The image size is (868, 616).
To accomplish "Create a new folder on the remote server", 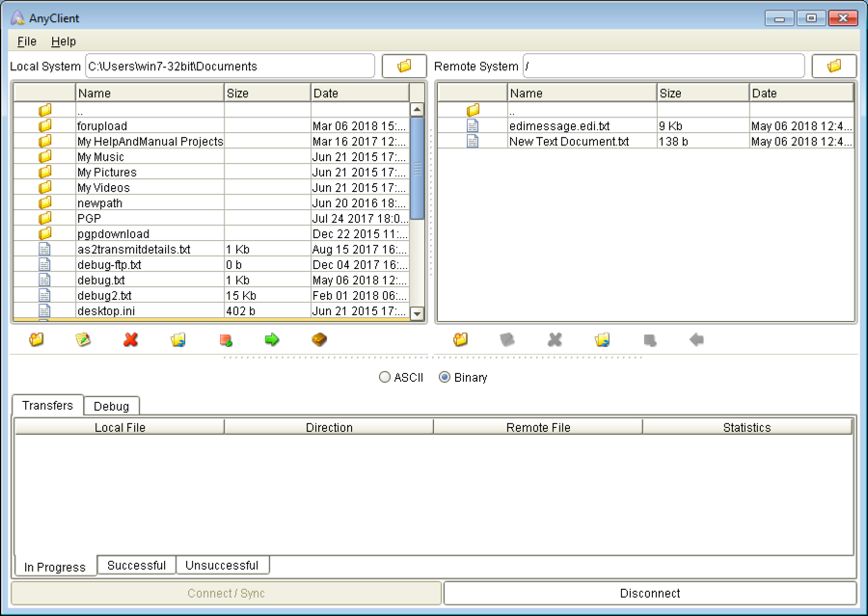I will coord(460,339).
